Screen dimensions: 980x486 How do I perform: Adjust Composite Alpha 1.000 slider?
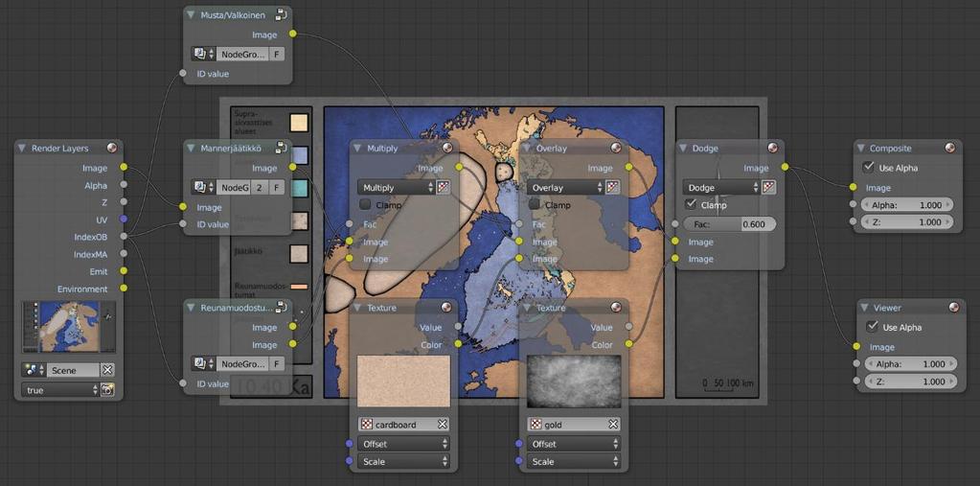[907, 204]
